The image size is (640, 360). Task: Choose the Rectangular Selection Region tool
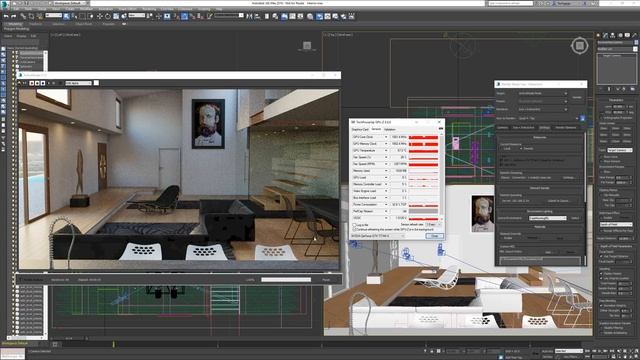click(x=82, y=16)
